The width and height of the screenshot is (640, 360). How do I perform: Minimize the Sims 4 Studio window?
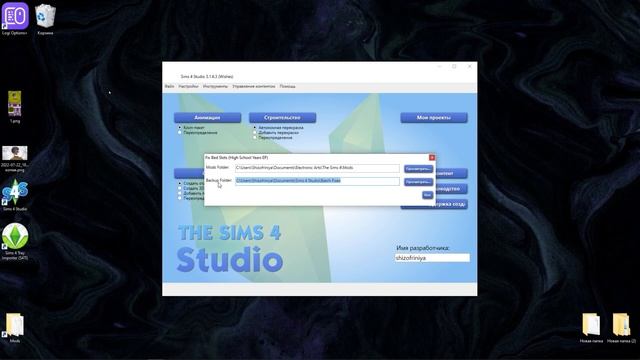(439, 67)
